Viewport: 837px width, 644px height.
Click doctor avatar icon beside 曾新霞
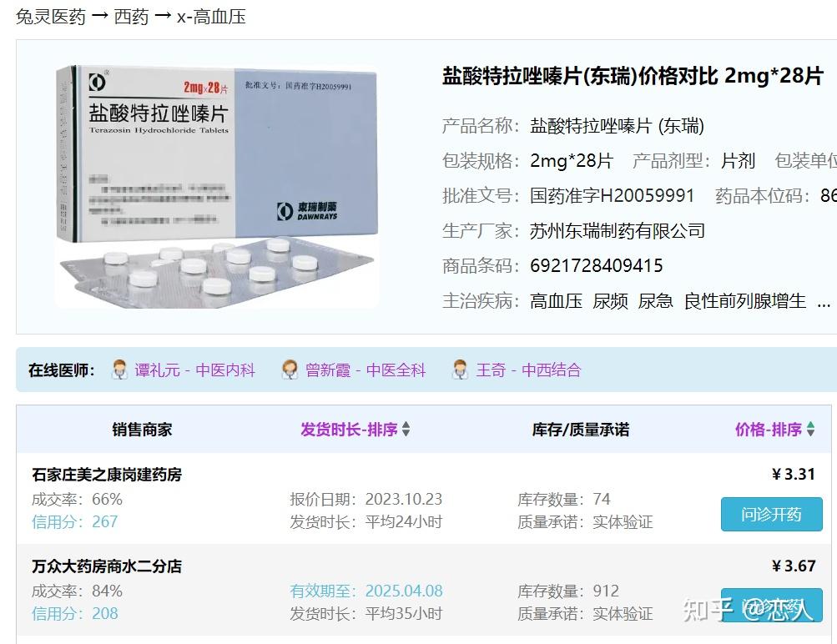[290, 370]
